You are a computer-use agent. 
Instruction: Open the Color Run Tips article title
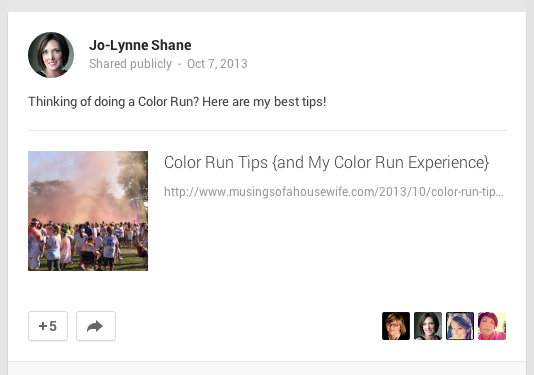tap(326, 162)
